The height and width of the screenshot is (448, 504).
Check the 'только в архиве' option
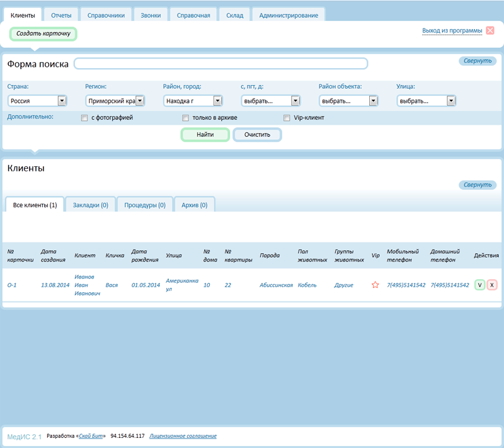(x=186, y=118)
